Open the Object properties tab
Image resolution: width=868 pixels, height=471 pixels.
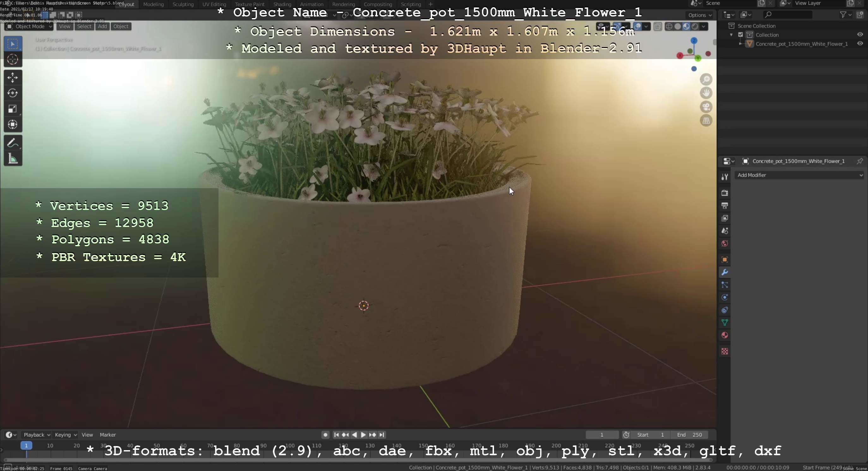[725, 259]
